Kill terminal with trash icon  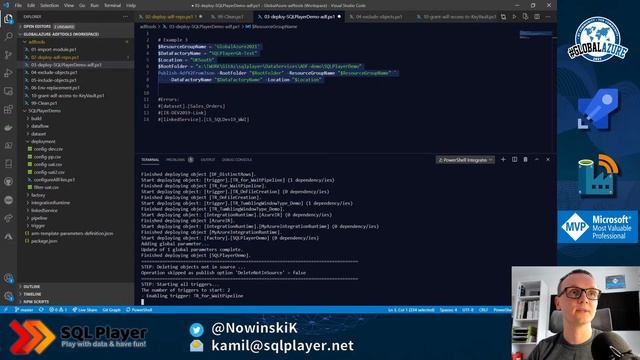(x=525, y=160)
